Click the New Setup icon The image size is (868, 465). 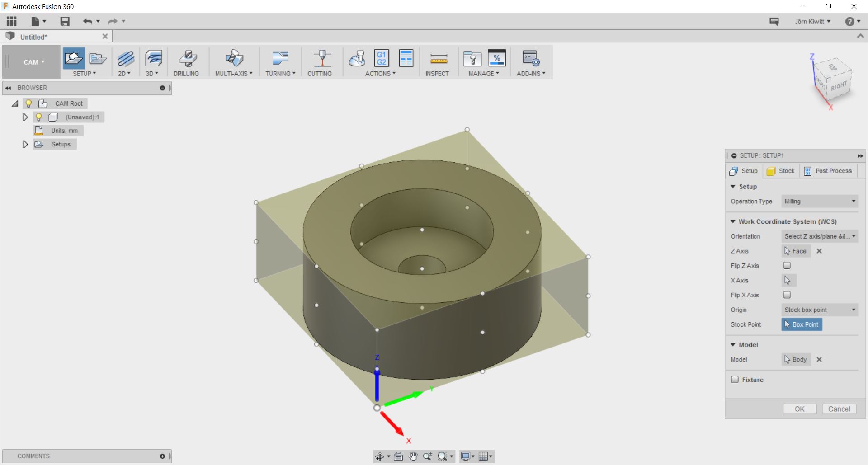(74, 58)
